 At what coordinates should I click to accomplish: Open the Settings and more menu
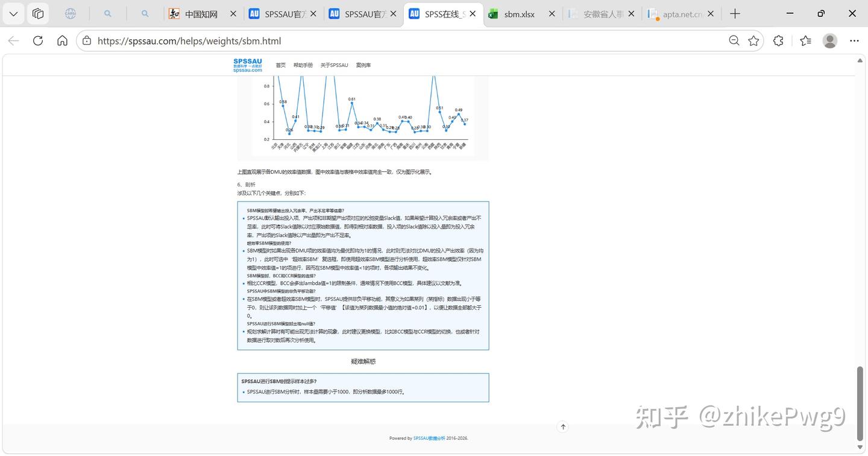(x=854, y=40)
